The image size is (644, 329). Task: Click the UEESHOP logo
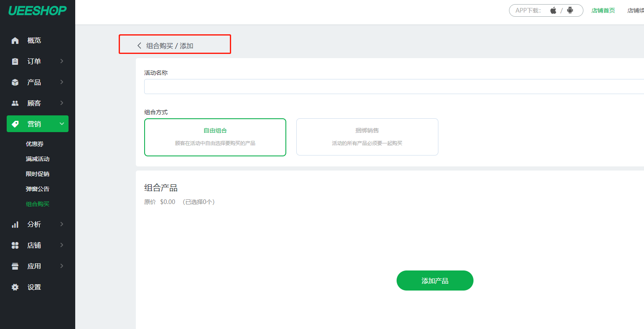point(38,11)
